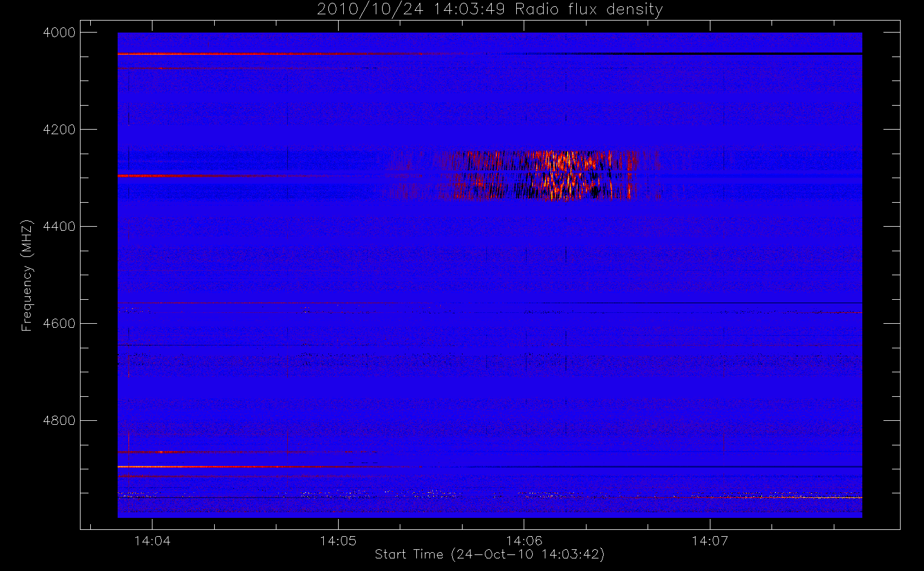Click the 14:07 time tick label
The height and width of the screenshot is (571, 924).
coord(710,541)
